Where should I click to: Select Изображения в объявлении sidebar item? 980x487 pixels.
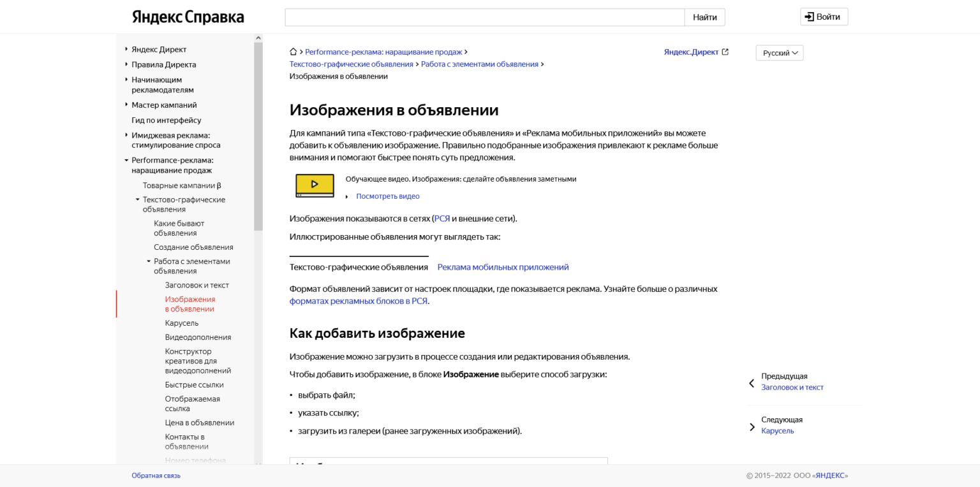point(189,304)
